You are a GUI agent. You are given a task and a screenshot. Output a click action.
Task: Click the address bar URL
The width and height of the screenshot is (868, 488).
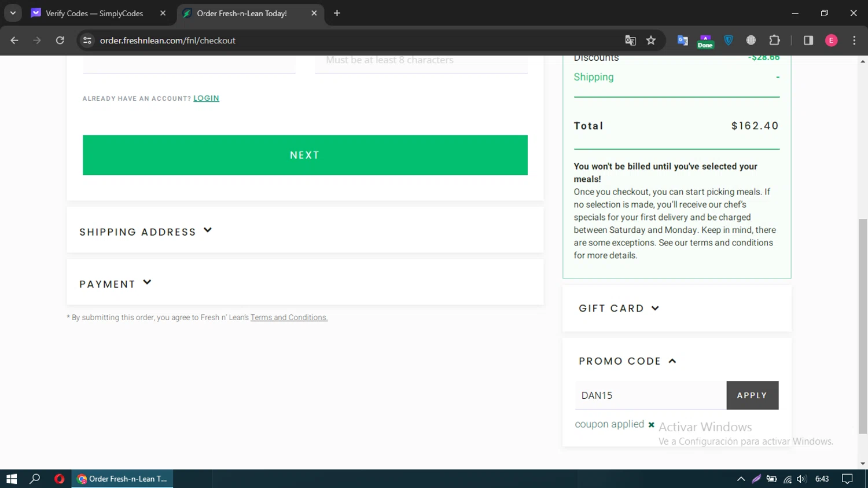pyautogui.click(x=168, y=41)
